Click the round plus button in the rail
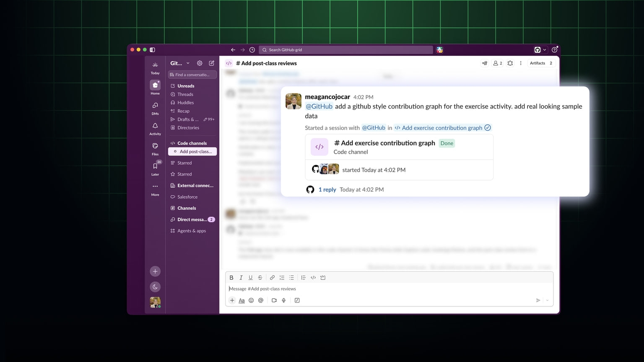The height and width of the screenshot is (362, 644). [155, 271]
